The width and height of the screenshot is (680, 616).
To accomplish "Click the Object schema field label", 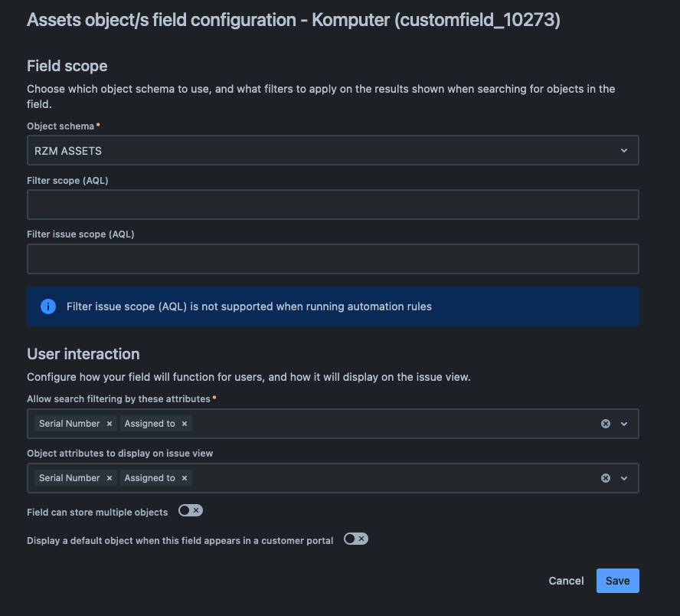I will point(60,126).
